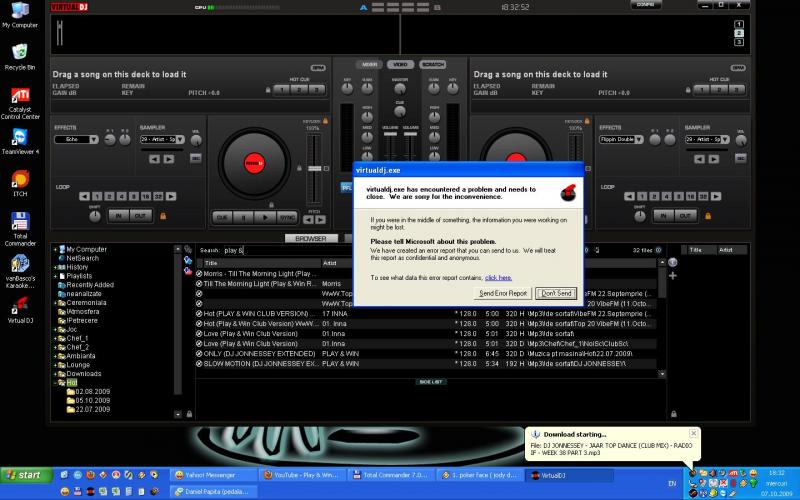Click left deck loop OUT button
The height and width of the screenshot is (500, 800).
[140, 216]
